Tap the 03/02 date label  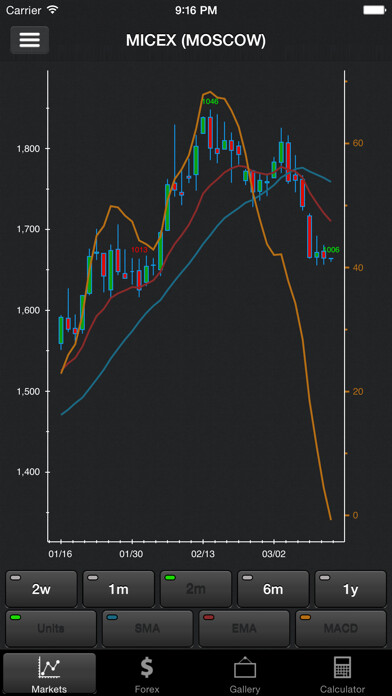click(x=273, y=554)
